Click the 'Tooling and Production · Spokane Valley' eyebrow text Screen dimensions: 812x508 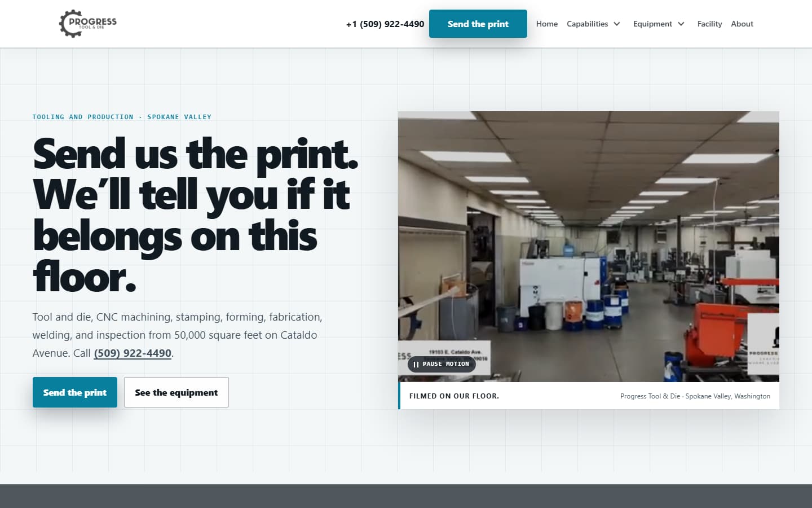(x=122, y=117)
